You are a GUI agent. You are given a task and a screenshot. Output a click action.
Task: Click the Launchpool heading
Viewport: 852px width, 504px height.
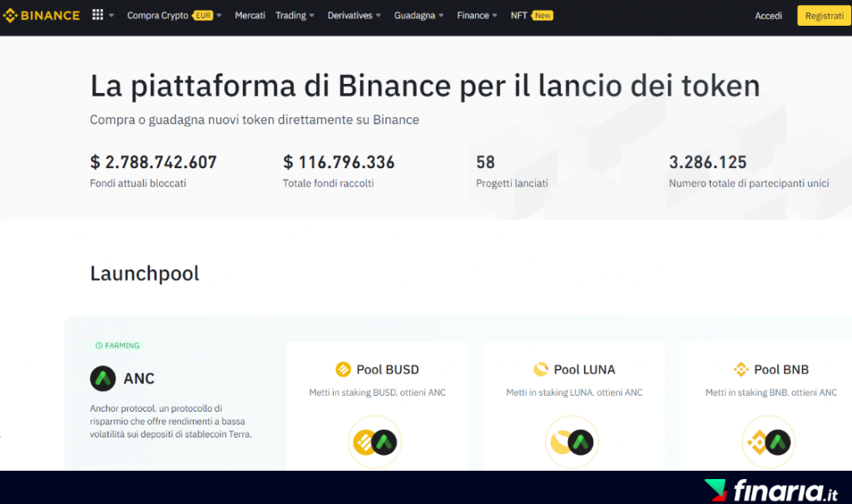coord(145,273)
